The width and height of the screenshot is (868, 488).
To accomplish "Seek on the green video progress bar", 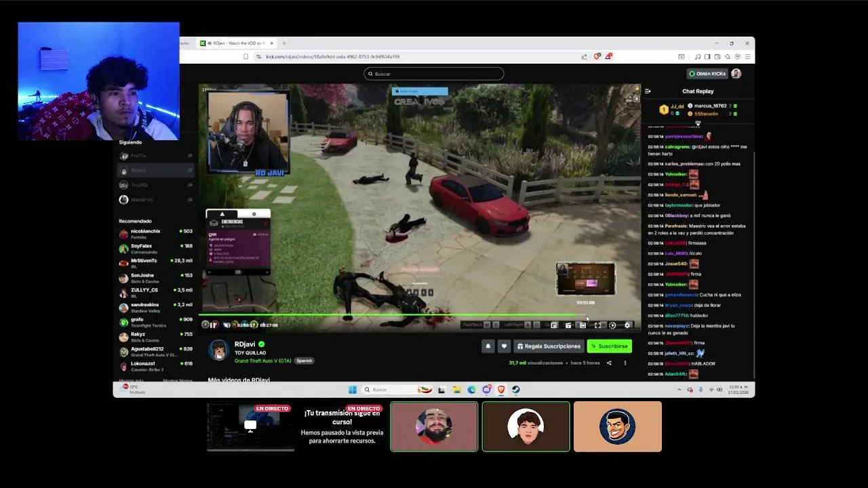I will click(x=419, y=315).
